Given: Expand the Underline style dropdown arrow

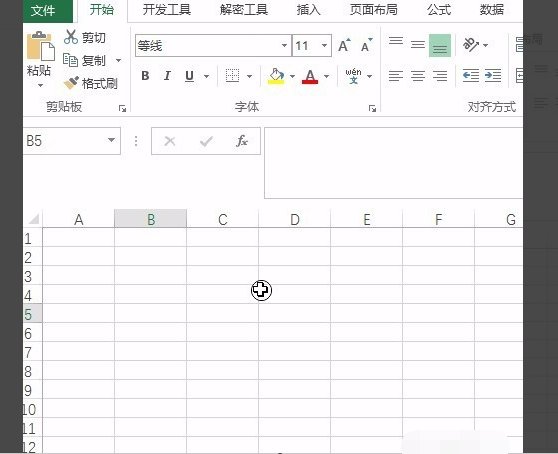Looking at the screenshot, I should [x=206, y=76].
